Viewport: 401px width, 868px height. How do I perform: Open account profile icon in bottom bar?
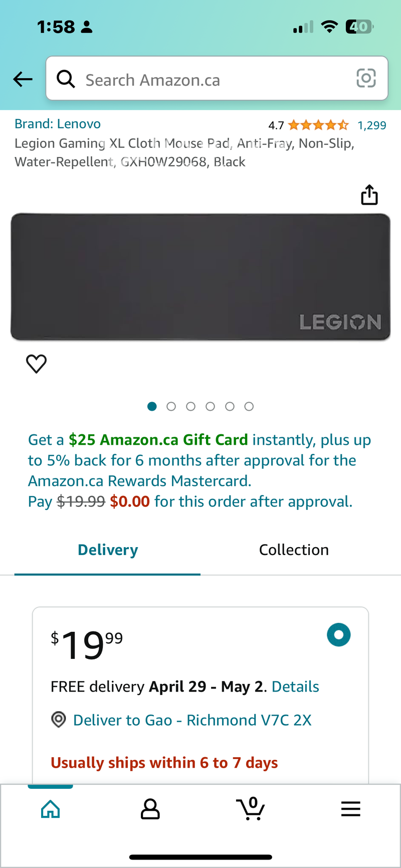coord(150,809)
